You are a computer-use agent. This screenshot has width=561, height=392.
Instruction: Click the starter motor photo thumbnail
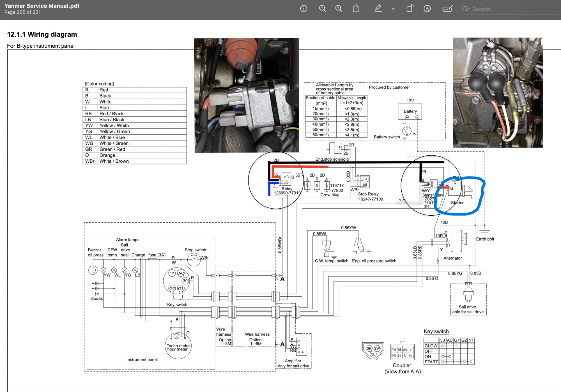click(x=498, y=93)
